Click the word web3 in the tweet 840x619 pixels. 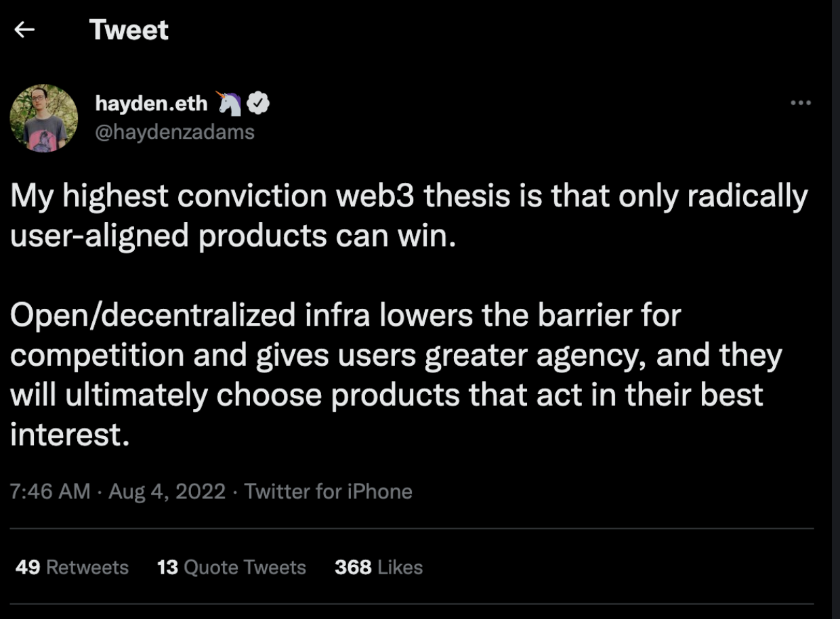coord(385,196)
